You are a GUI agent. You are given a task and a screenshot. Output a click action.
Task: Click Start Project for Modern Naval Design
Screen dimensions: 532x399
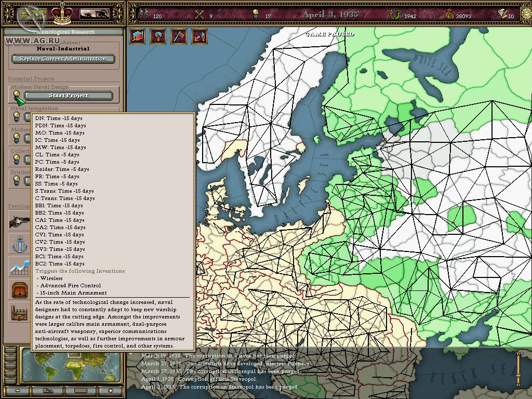click(68, 96)
